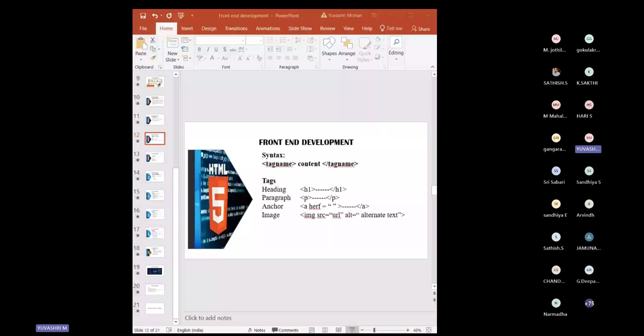Click the Format Painter brush icon
Screen dimensions: 644x336
click(153, 58)
